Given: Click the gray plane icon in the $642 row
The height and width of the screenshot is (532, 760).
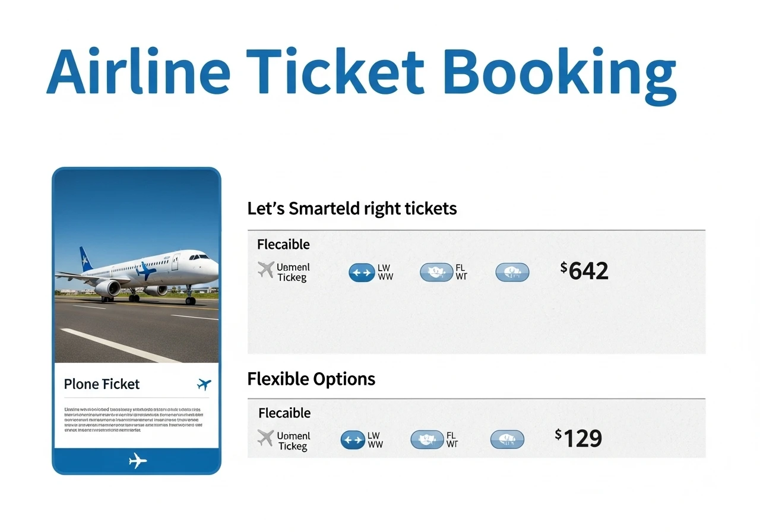Looking at the screenshot, I should click(x=265, y=270).
